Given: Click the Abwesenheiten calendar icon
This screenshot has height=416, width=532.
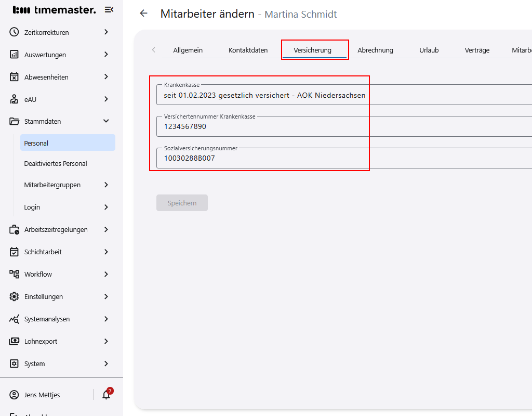Looking at the screenshot, I should (15, 77).
